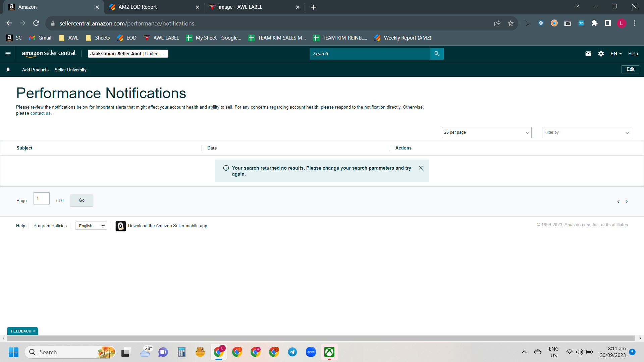644x362 pixels.
Task: Open the Gmail bookmark
Action: point(40,38)
